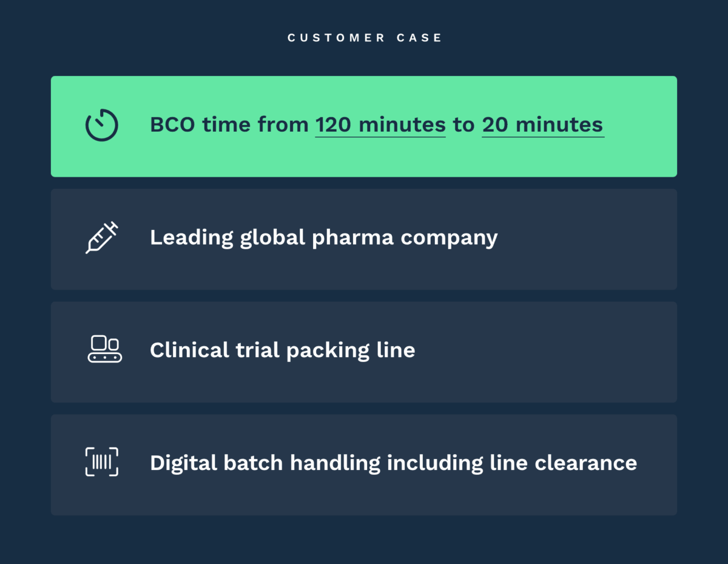
Task: Click the word "from" in the green card
Action: pos(282,125)
